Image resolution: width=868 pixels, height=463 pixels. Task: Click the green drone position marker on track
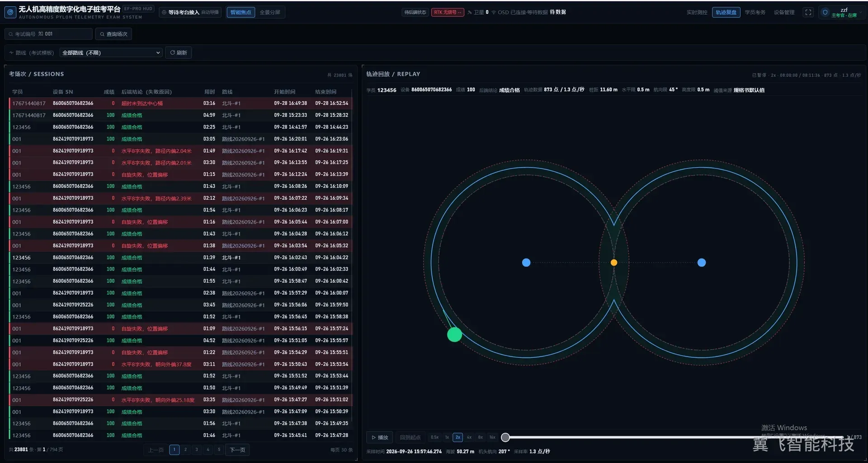pos(454,334)
